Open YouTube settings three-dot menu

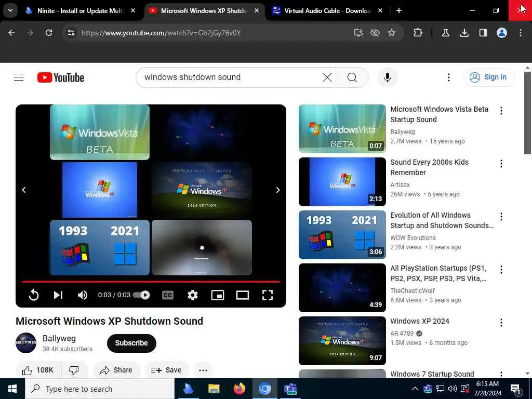(x=448, y=77)
